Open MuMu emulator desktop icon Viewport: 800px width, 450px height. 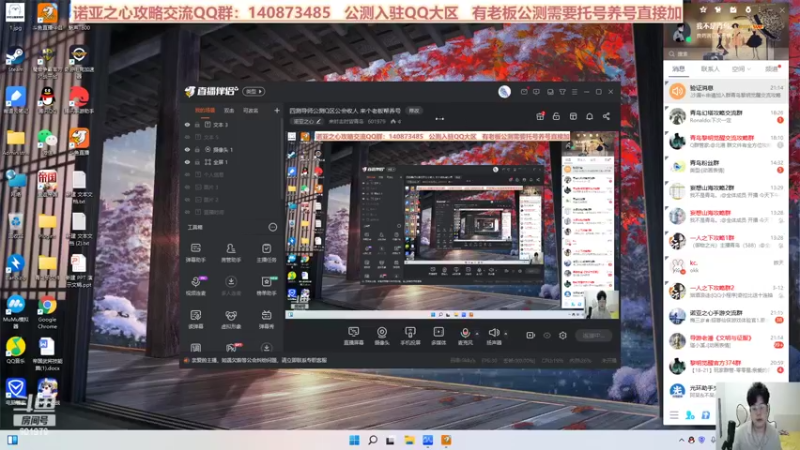click(x=15, y=312)
